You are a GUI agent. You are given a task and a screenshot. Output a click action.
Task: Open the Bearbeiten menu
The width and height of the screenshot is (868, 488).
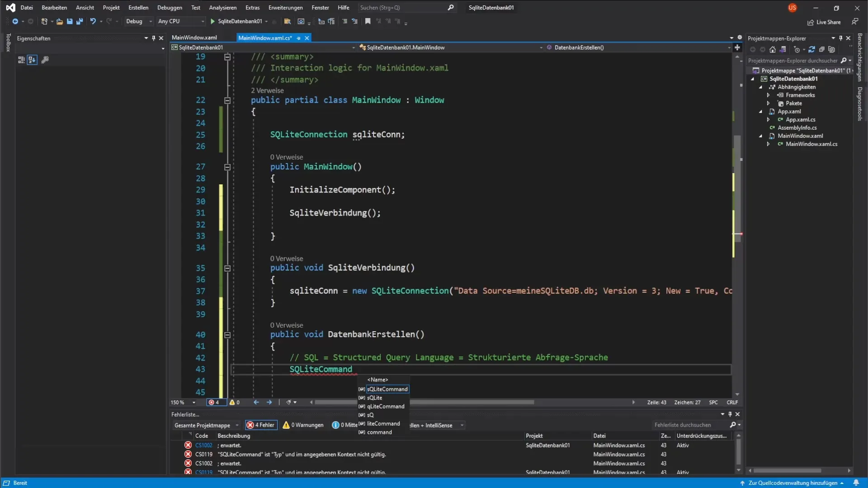pyautogui.click(x=54, y=8)
